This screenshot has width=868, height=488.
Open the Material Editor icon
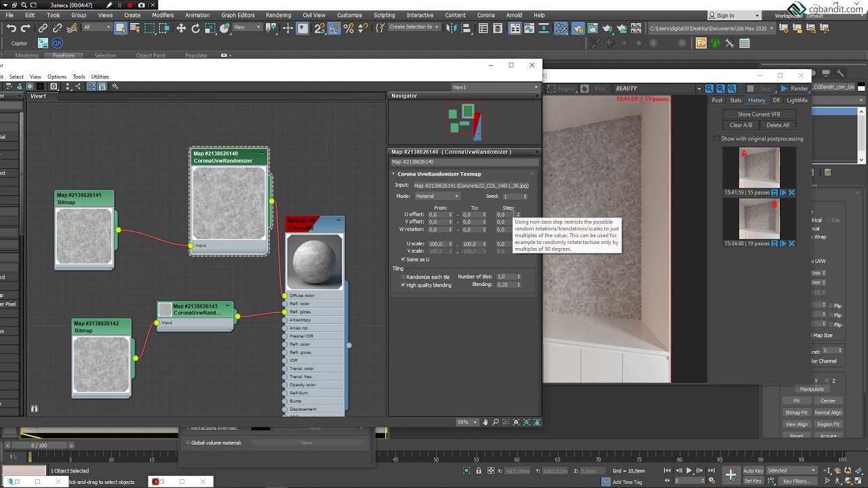[x=561, y=28]
